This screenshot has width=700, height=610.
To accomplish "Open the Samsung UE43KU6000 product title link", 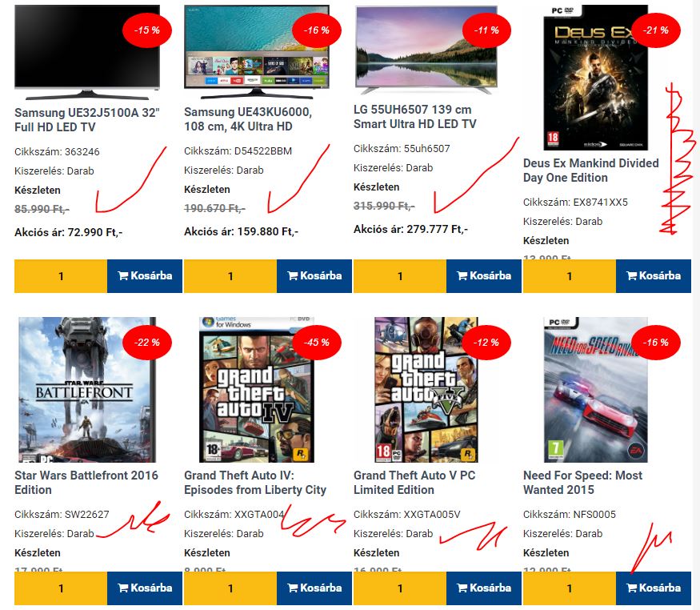I will (x=248, y=119).
